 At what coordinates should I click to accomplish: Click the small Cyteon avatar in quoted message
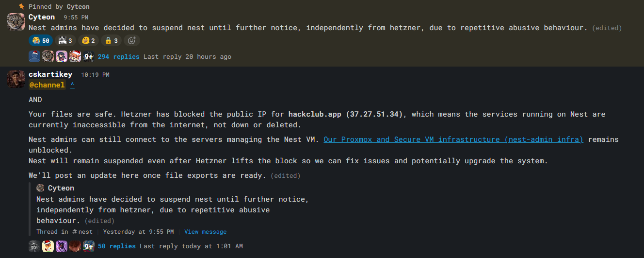pos(40,188)
